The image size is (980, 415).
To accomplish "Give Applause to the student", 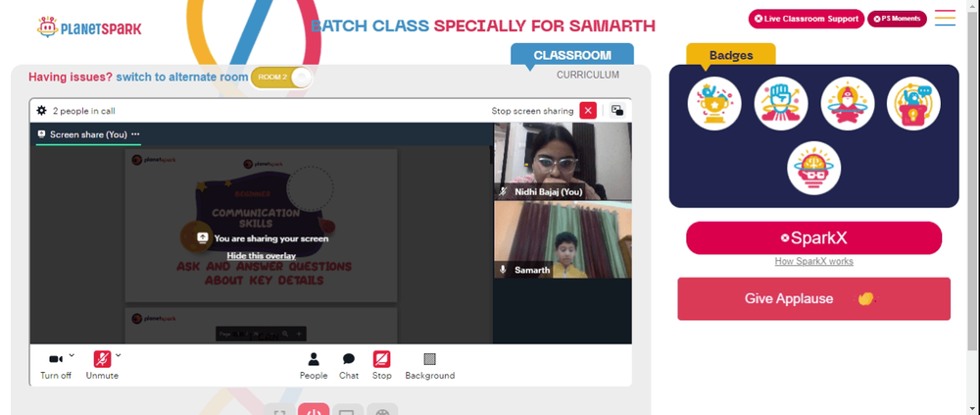I will tap(813, 298).
